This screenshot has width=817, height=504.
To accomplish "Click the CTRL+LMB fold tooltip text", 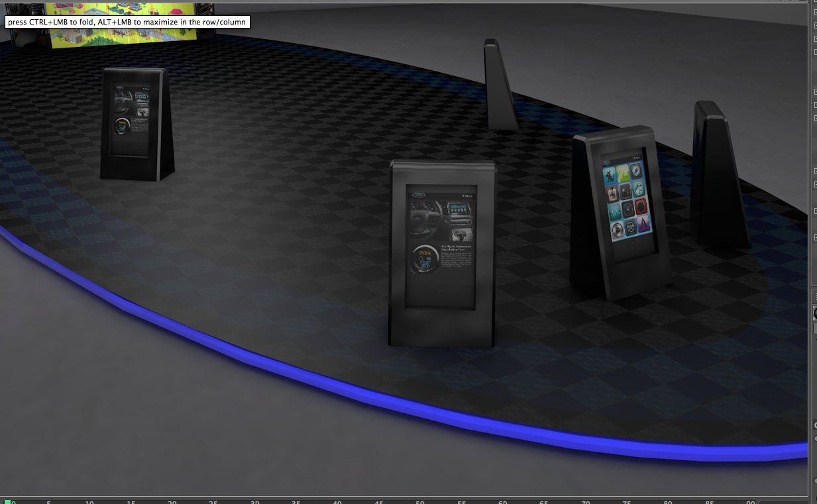I will 127,22.
